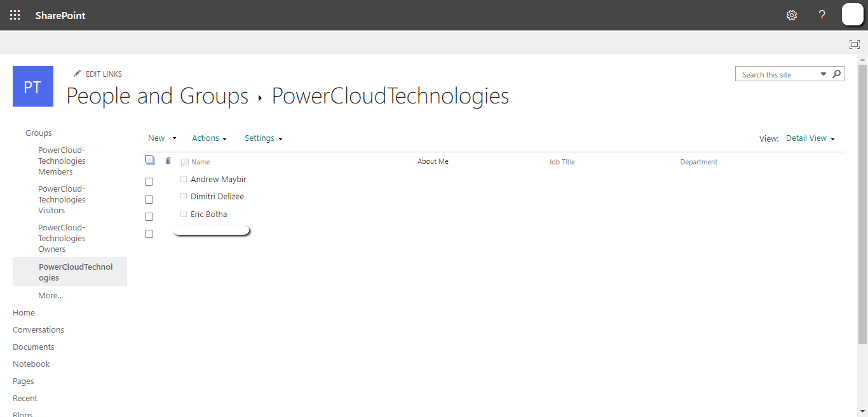The height and width of the screenshot is (417, 868).
Task: Open Recent in the left navigation
Action: pos(25,399)
